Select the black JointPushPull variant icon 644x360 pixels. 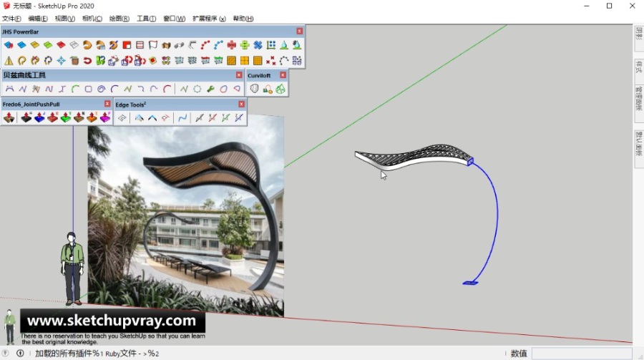tap(26, 118)
